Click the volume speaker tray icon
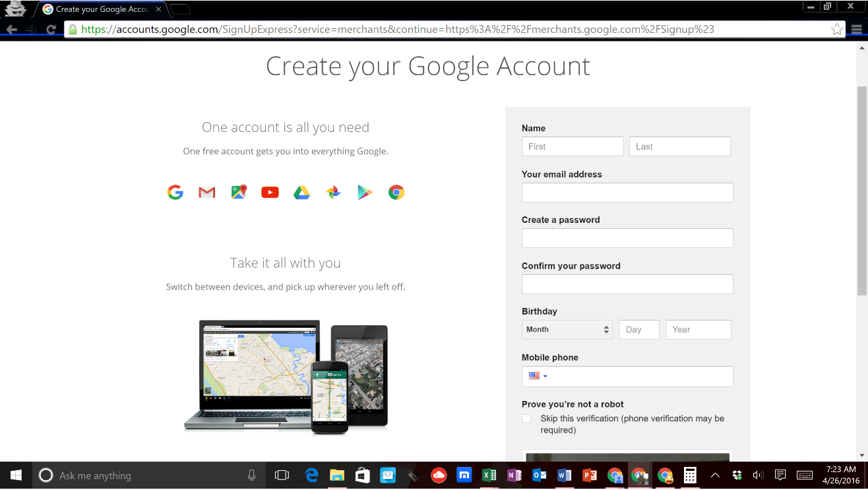Viewport: 868px width, 490px height. 758,475
